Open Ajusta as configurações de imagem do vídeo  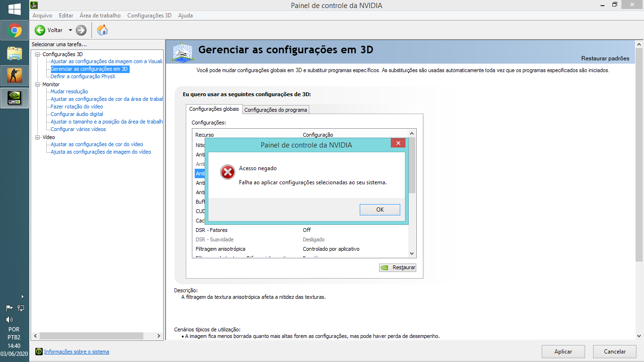[101, 152]
